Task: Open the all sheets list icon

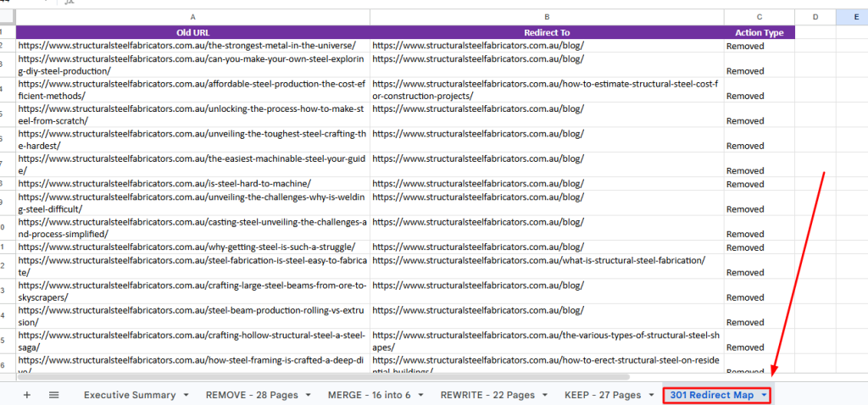Action: pos(53,395)
